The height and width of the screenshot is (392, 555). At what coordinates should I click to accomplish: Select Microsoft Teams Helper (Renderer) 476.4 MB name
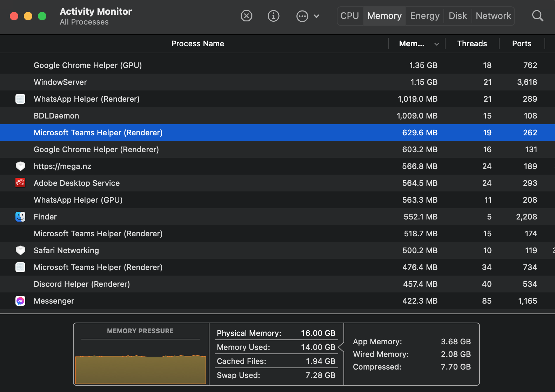click(x=98, y=267)
